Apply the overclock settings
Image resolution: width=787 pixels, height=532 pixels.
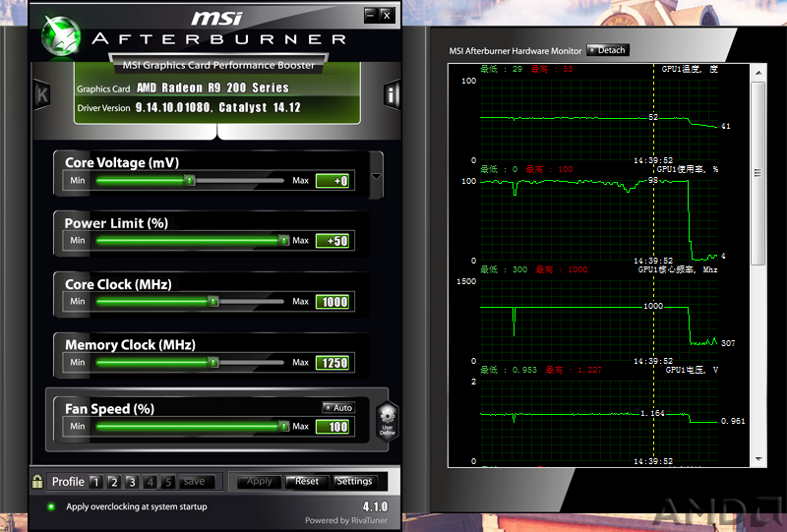259,481
